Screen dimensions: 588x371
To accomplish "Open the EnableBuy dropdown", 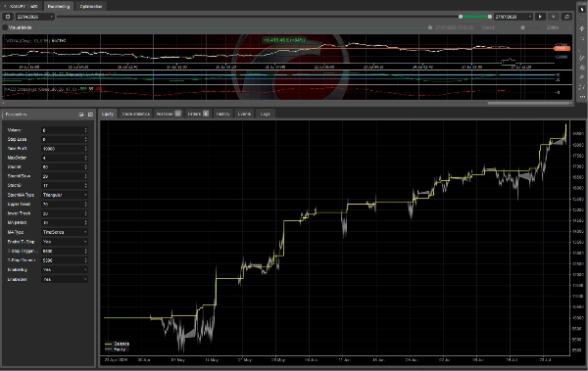I will click(x=65, y=270).
